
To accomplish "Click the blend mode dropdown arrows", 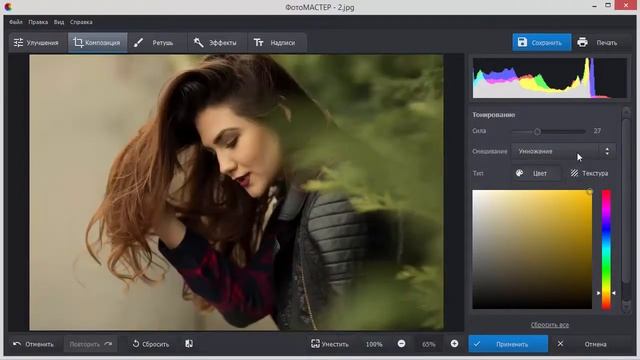I will [x=607, y=151].
